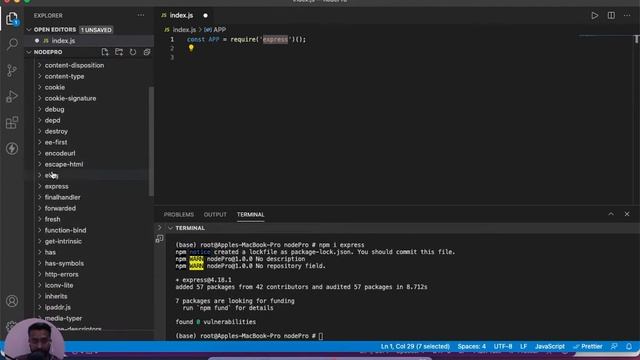Collapse all folders in NODEPRO explorer
Viewport: 640px width, 360px height.
point(147,52)
